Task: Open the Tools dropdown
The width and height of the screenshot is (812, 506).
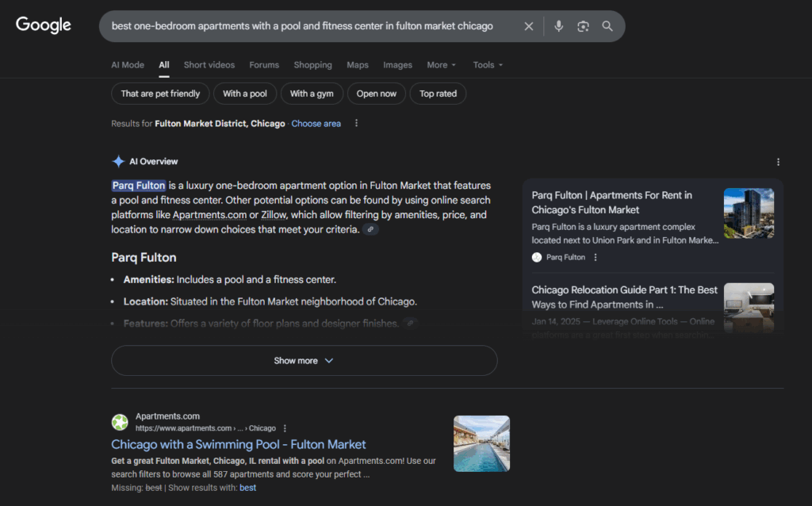Action: tap(488, 65)
